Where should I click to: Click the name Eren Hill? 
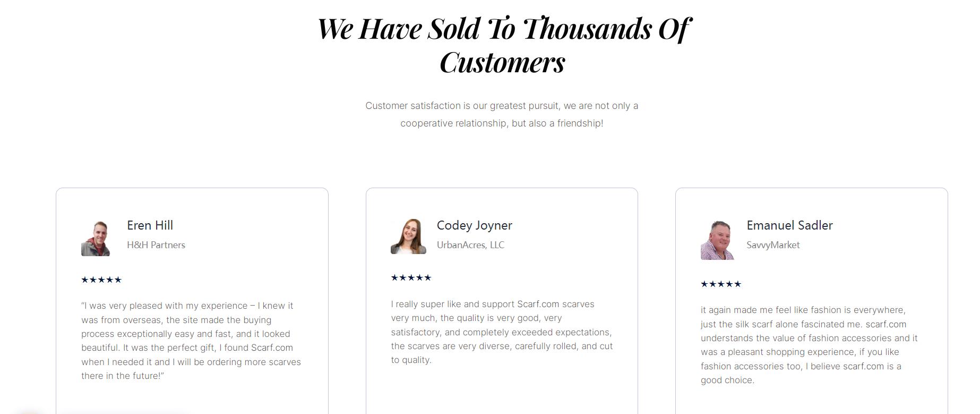150,225
